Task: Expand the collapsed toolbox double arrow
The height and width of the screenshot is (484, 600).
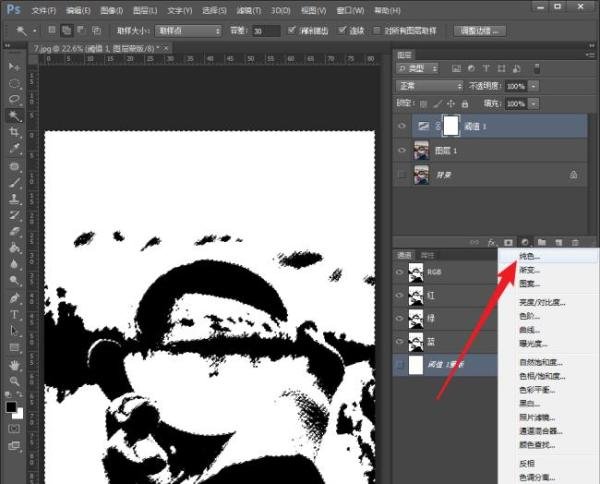Action: [x=7, y=46]
